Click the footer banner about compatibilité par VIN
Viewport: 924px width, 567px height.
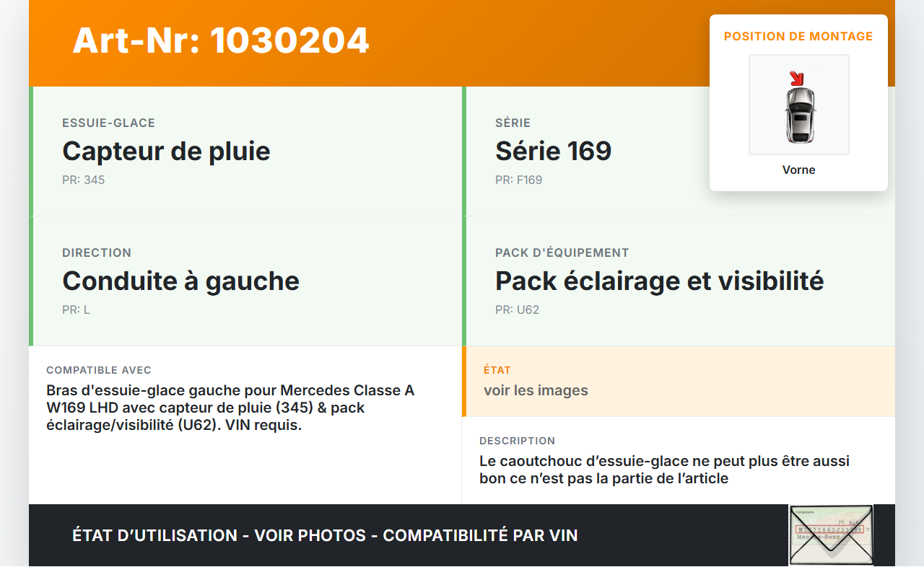coord(325,535)
